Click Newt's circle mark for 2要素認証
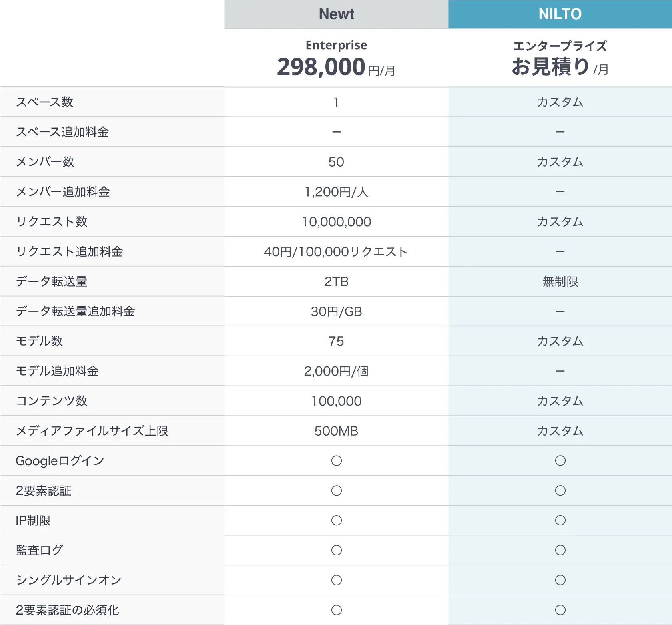 (337, 491)
